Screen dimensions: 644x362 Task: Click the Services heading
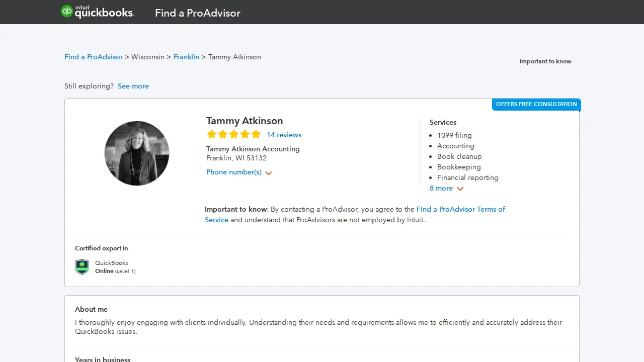(443, 122)
